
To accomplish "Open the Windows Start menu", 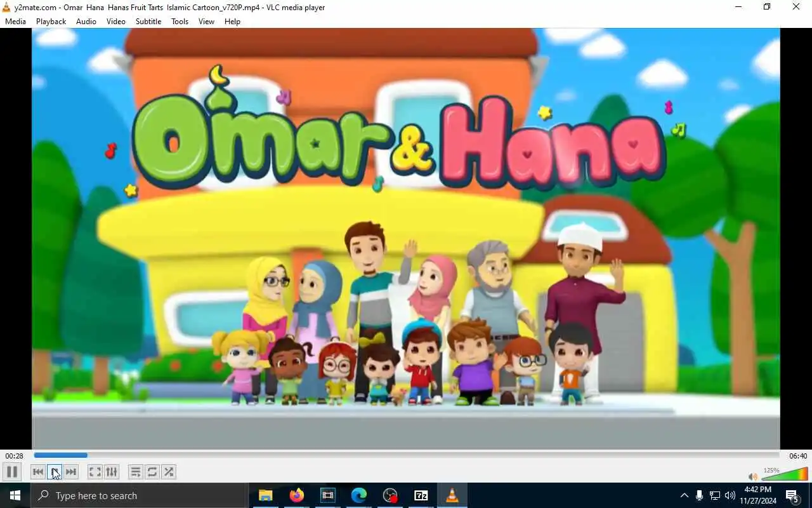I will (15, 495).
